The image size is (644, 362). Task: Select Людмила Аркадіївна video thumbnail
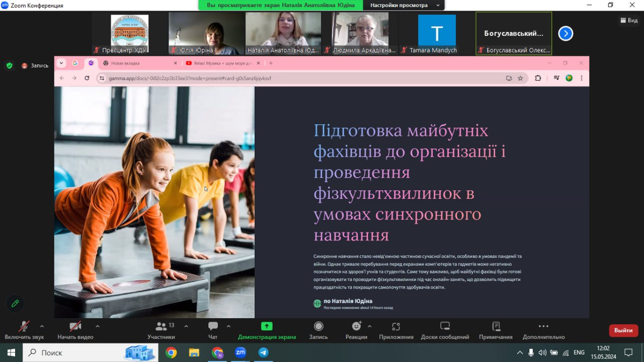[x=360, y=33]
